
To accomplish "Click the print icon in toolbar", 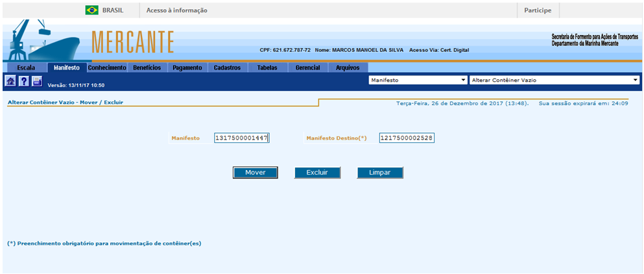I will click(x=37, y=81).
